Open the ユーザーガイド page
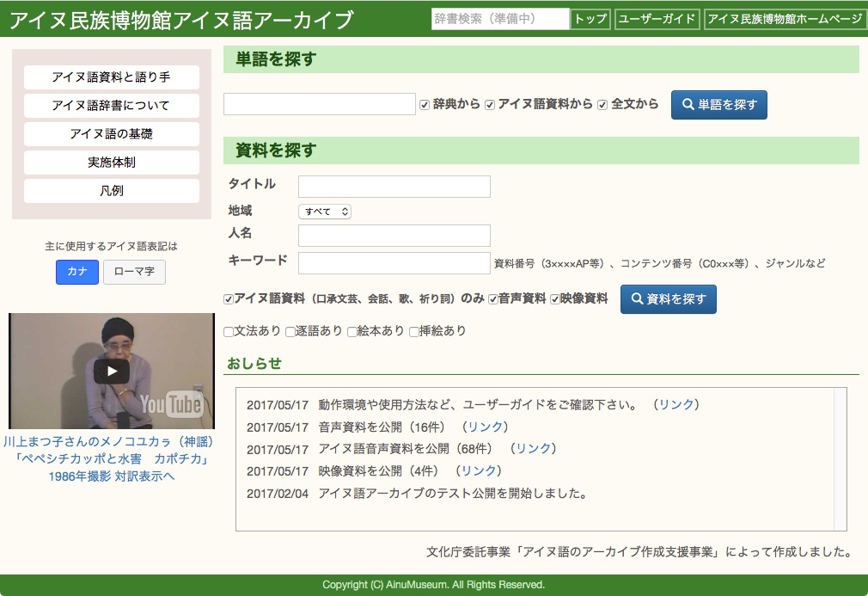This screenshot has height=596, width=868. (657, 19)
